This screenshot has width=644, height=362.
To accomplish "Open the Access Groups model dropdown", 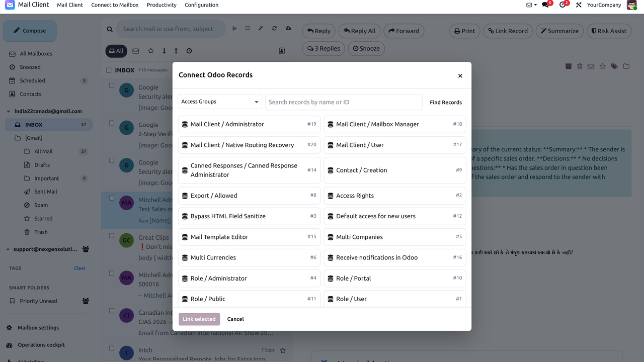I will tap(220, 102).
